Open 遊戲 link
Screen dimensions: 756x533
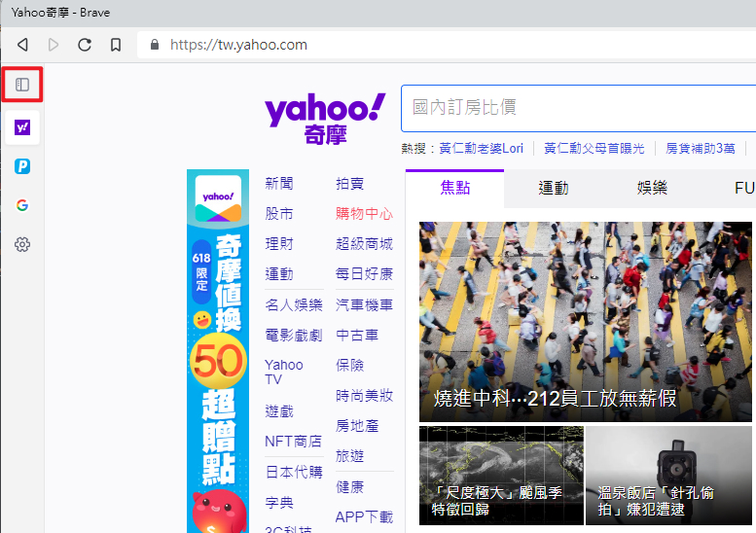(279, 411)
